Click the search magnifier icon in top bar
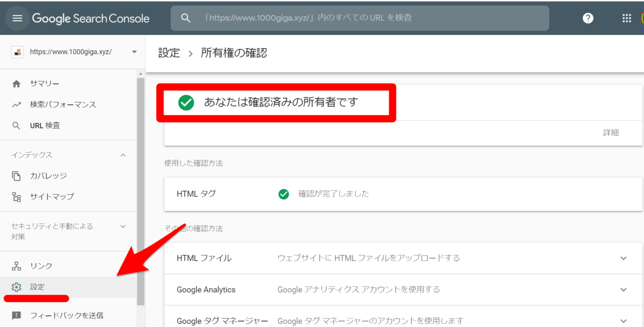 [x=186, y=18]
